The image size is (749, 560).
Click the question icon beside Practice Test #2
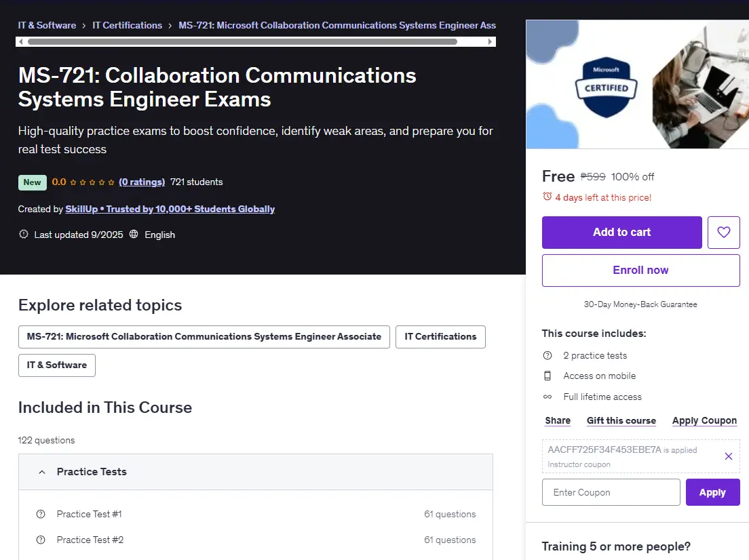click(41, 540)
